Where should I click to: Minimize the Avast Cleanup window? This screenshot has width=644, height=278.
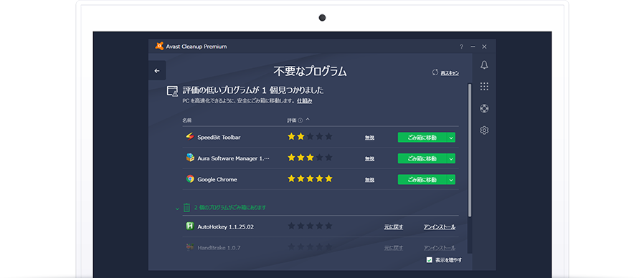click(473, 47)
